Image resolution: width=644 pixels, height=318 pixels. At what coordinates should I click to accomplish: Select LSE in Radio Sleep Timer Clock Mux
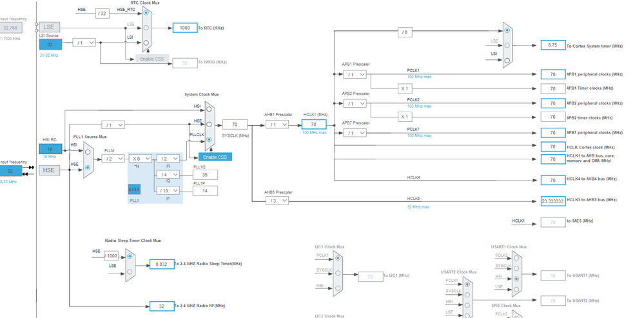[130, 272]
